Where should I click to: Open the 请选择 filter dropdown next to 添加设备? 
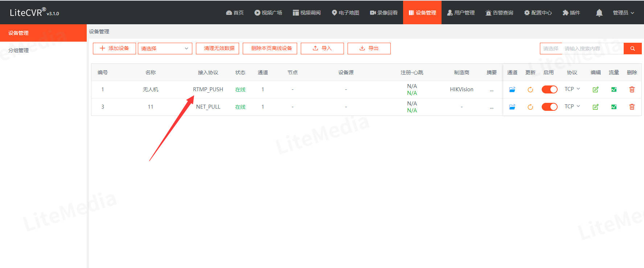pos(165,49)
